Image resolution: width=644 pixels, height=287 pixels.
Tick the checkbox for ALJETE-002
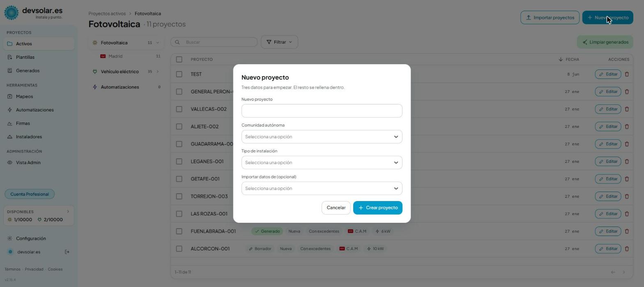point(179,127)
